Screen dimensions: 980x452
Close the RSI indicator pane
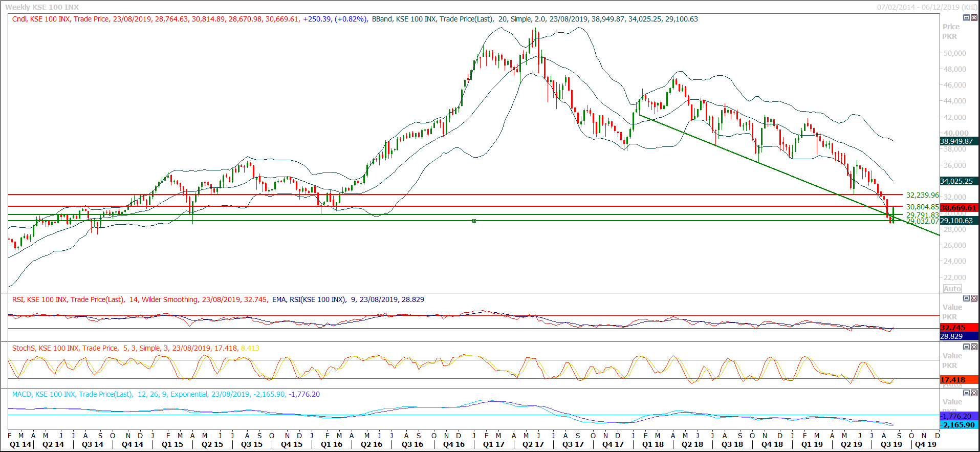[974, 298]
